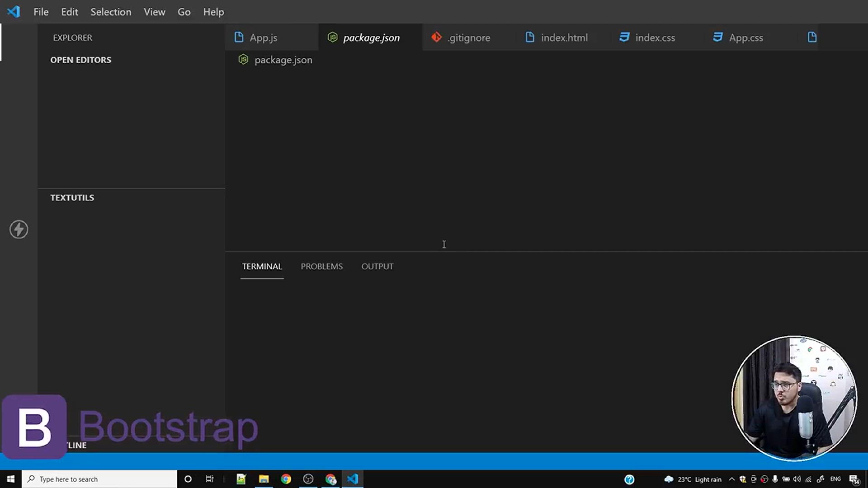Click the file icon on App.js tab
Image resolution: width=868 pixels, height=488 pixels.
(239, 37)
